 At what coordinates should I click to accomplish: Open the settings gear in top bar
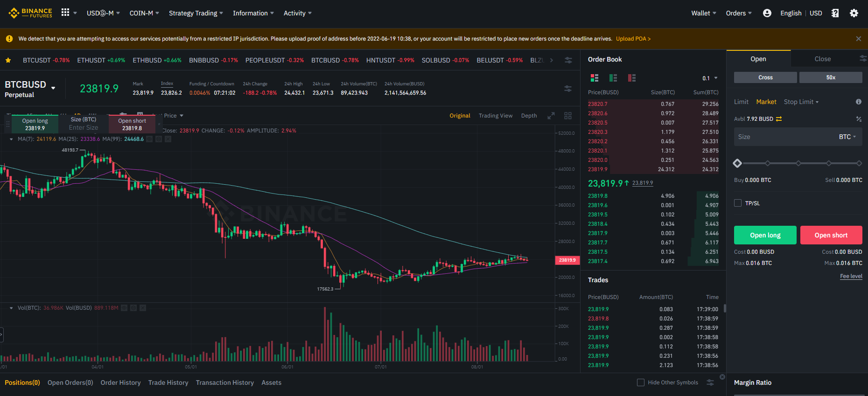point(854,13)
